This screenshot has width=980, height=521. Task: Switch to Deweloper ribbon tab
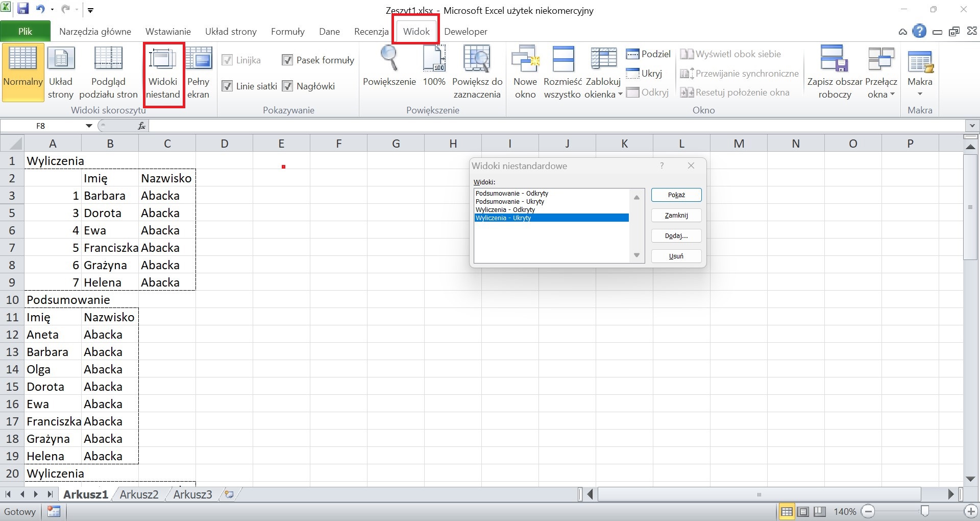(465, 32)
